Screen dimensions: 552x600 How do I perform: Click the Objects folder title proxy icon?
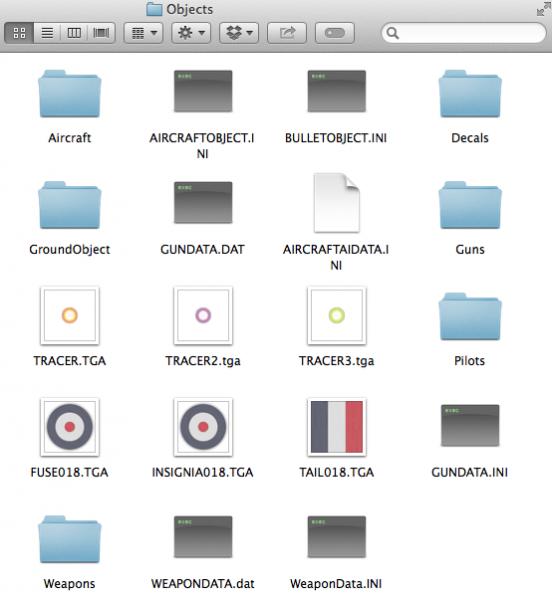pos(154,9)
